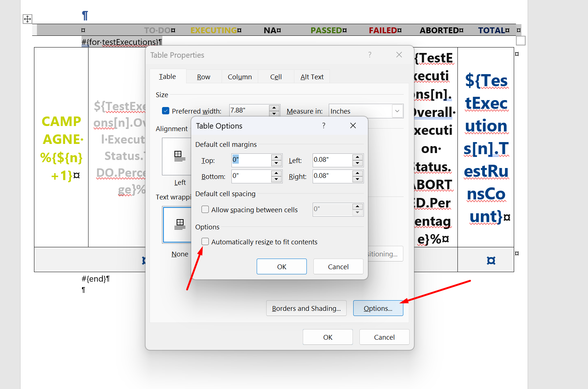The width and height of the screenshot is (588, 389).
Task: Select the Left alignment table icon
Action: point(178,156)
